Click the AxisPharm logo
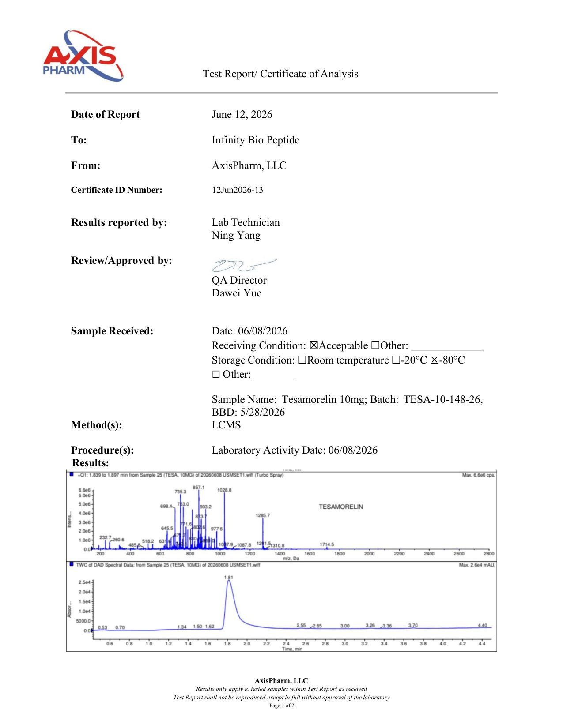 pos(83,56)
